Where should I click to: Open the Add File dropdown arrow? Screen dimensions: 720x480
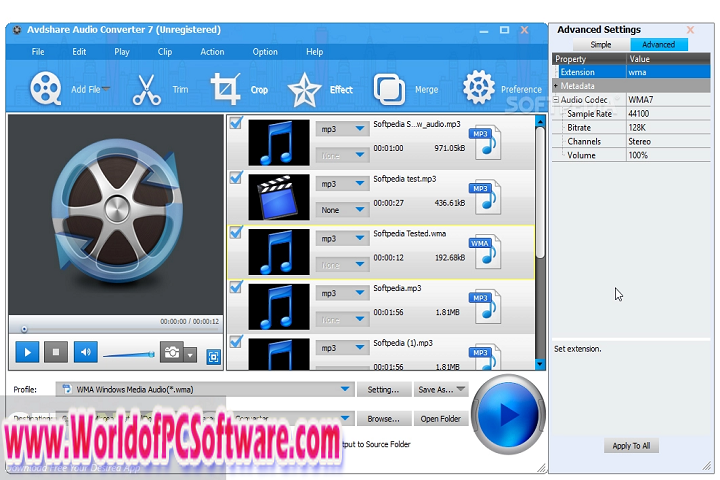106,89
